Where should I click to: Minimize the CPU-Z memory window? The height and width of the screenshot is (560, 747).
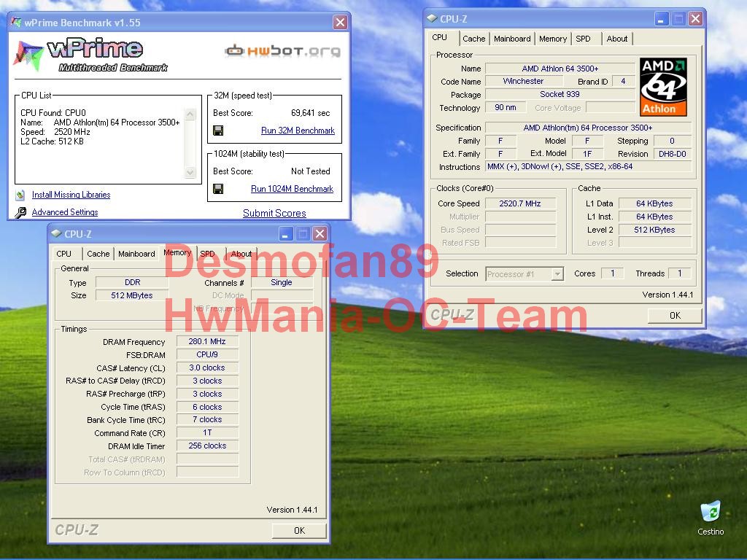tap(286, 234)
